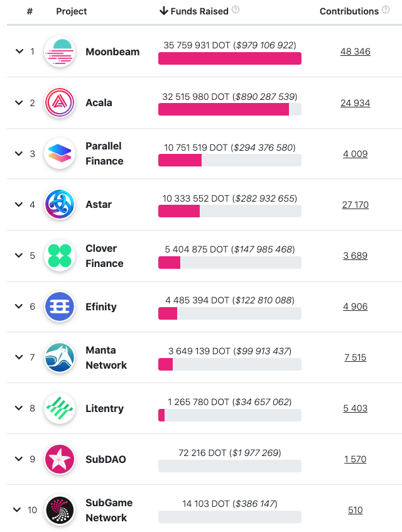The height and width of the screenshot is (532, 402).
Task: Open help icon next to Contributions header
Action: [386, 10]
